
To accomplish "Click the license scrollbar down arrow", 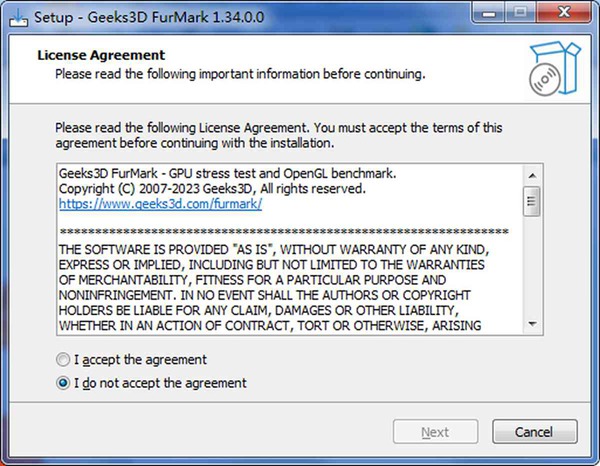I will tap(532, 323).
